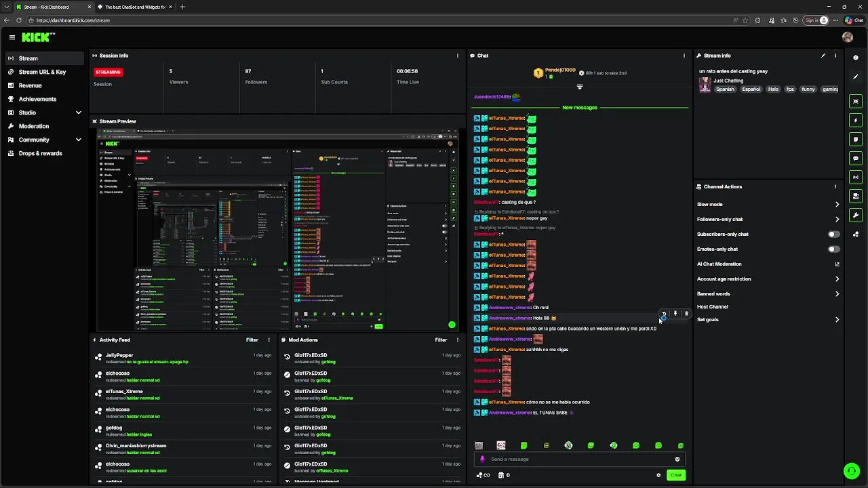
Task: Toggle the broadcast signal widget icon
Action: point(856,177)
